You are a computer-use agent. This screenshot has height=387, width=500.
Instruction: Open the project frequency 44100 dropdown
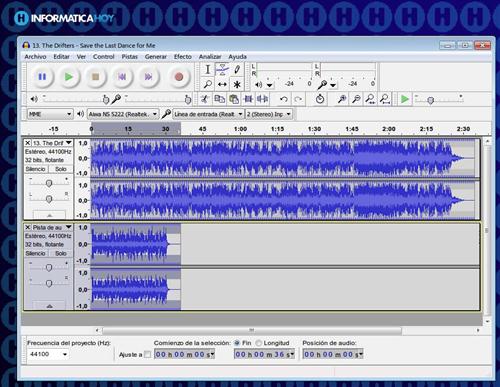point(48,354)
